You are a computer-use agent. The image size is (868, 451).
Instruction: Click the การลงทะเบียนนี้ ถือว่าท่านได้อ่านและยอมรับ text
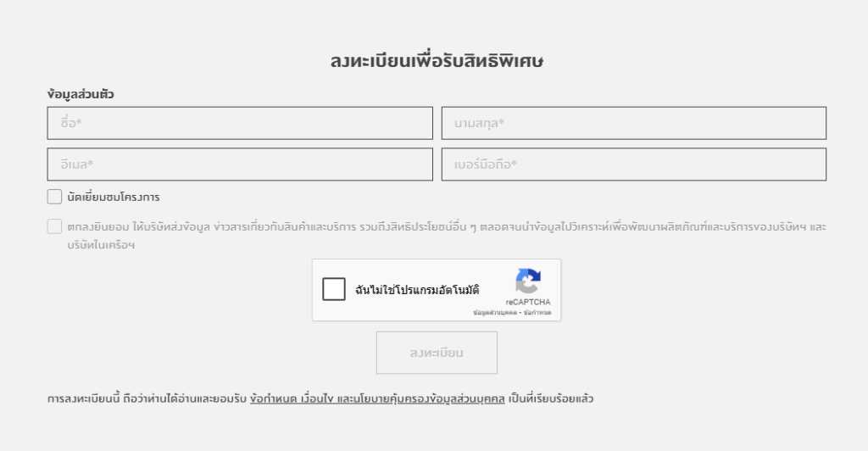[x=147, y=398]
